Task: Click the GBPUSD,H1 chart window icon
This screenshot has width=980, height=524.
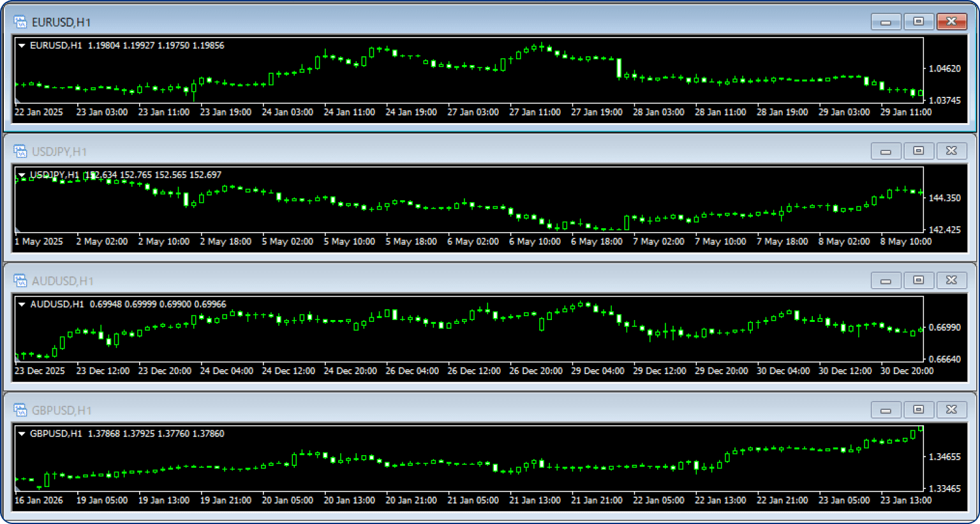Action: coord(20,411)
